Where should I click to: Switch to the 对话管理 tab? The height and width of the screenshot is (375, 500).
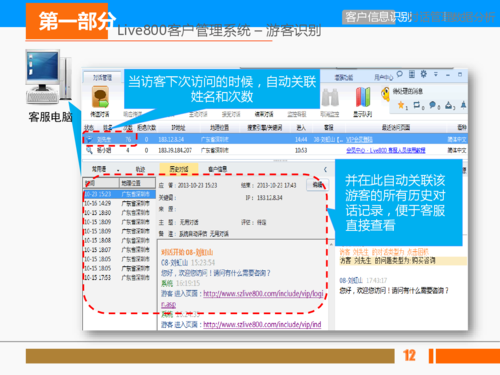102,77
